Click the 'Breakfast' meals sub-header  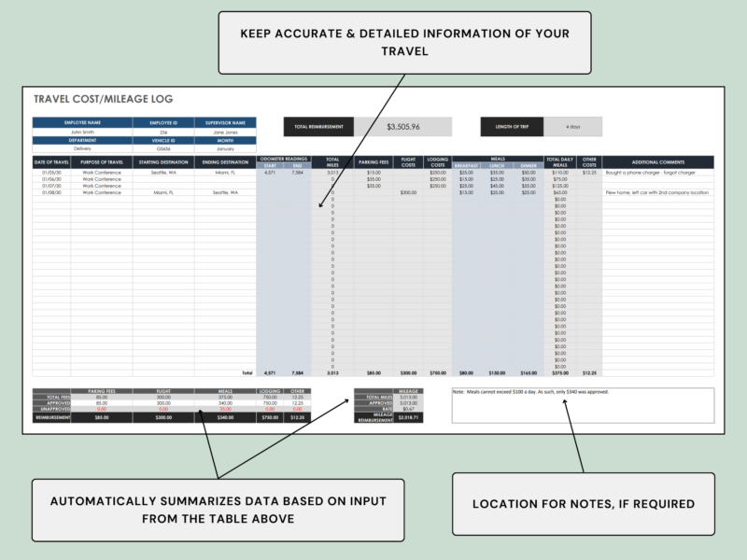(466, 166)
